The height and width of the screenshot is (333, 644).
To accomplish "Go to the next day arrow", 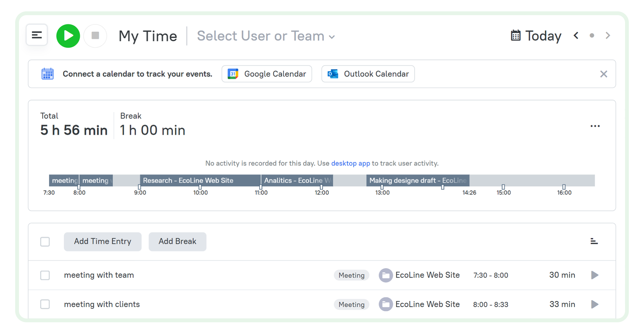I will click(x=608, y=35).
